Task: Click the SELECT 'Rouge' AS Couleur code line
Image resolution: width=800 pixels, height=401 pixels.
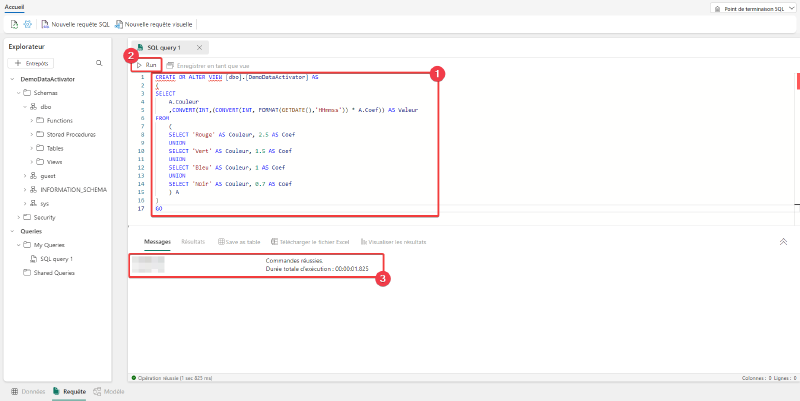Action: pos(232,135)
